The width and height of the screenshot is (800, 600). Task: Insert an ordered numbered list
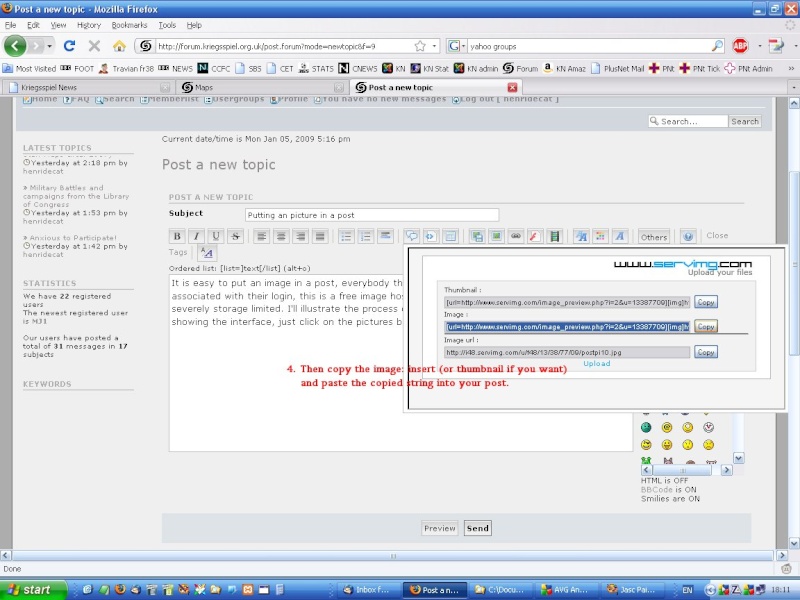click(366, 236)
